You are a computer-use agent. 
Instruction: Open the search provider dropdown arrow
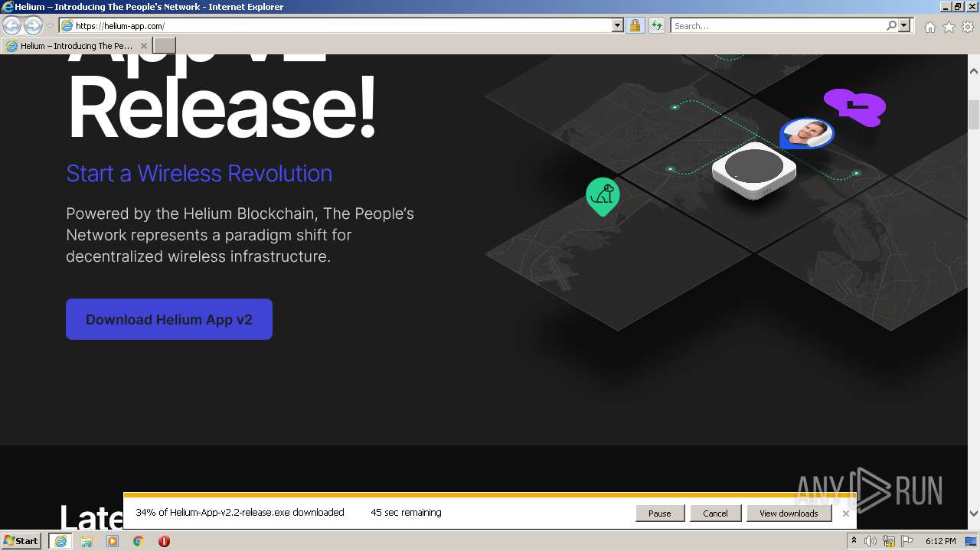coord(904,26)
